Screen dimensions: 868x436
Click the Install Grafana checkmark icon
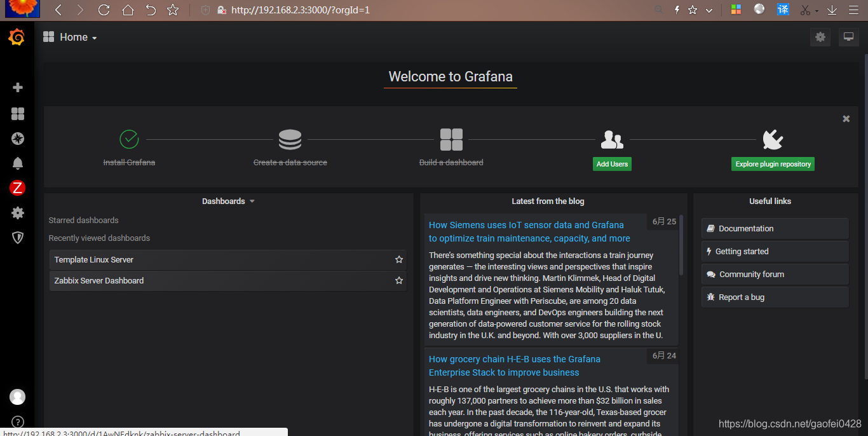point(129,139)
